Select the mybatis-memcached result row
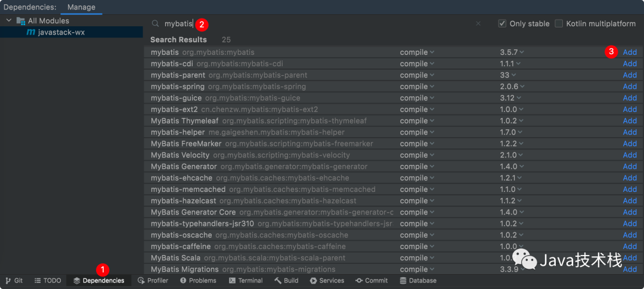This screenshot has width=644, height=289. coord(392,189)
